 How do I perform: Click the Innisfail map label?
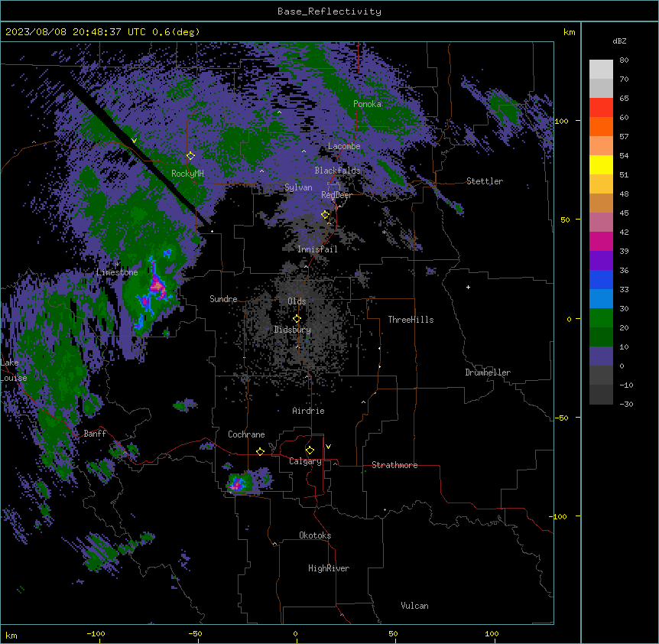(x=317, y=249)
